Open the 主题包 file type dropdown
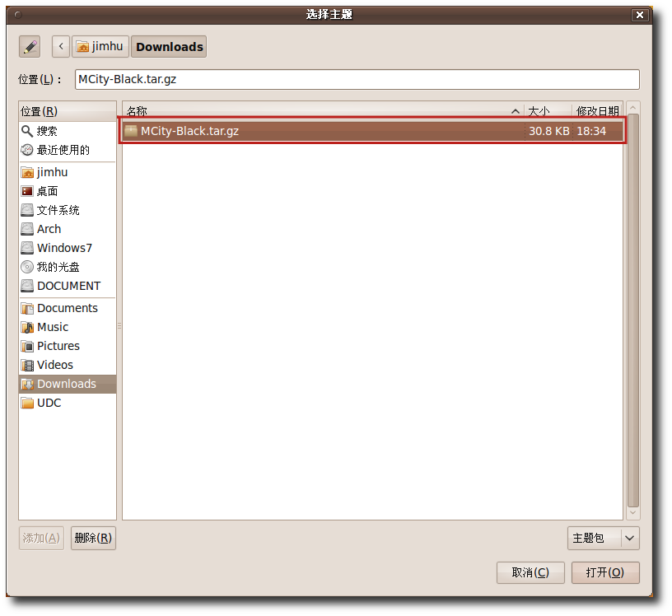 pyautogui.click(x=604, y=538)
